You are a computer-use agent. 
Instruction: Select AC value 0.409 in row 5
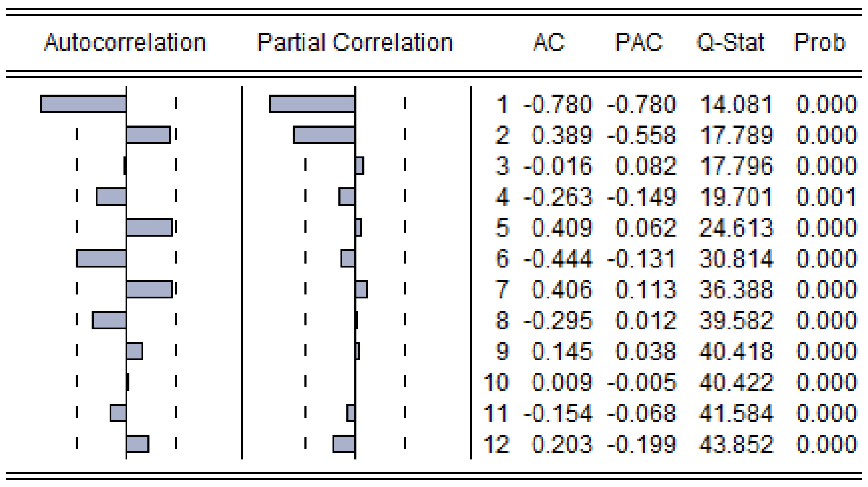click(x=562, y=228)
